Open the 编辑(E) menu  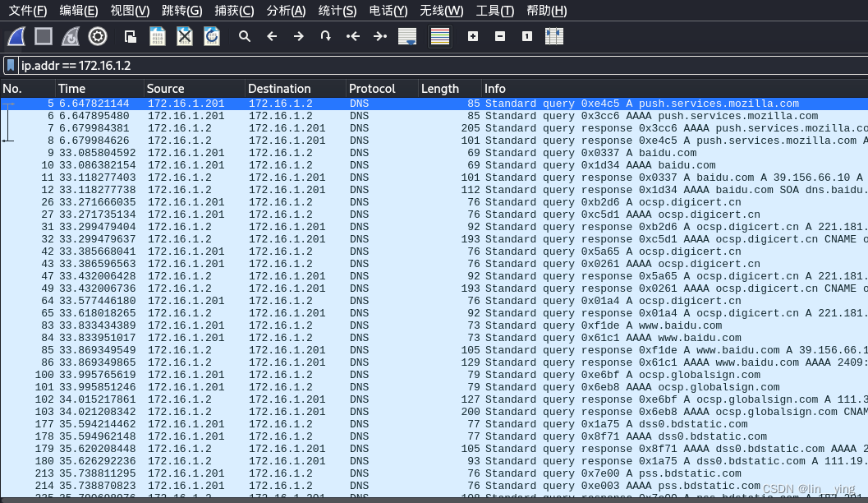click(x=79, y=11)
